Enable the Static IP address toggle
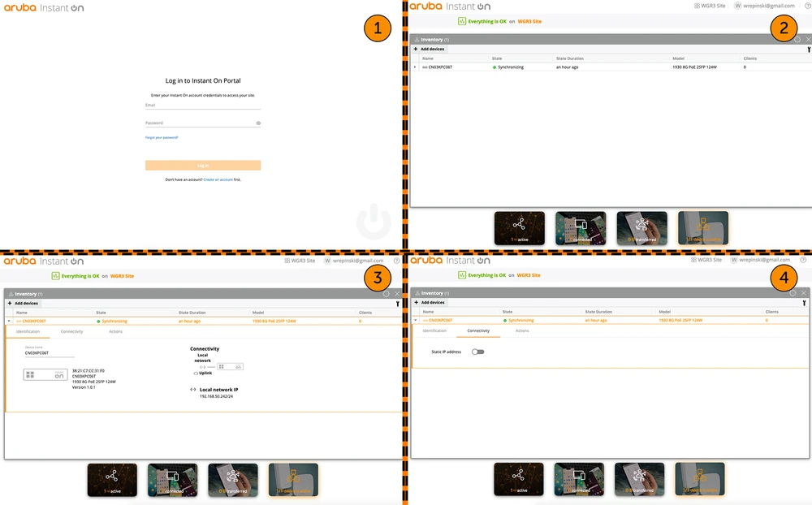 (x=477, y=352)
